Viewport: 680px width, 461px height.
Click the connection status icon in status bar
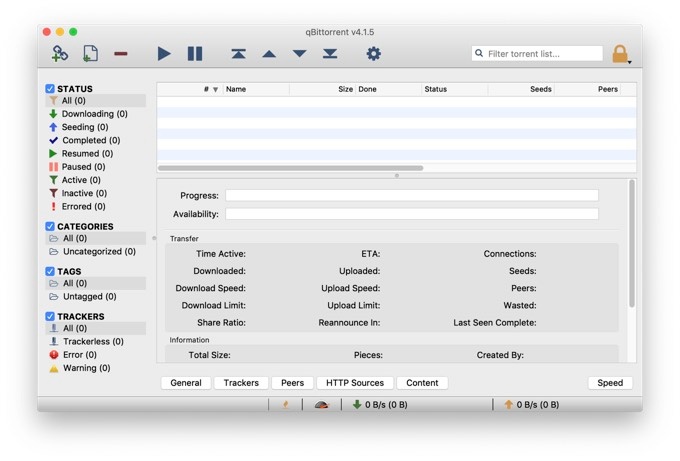click(x=285, y=405)
